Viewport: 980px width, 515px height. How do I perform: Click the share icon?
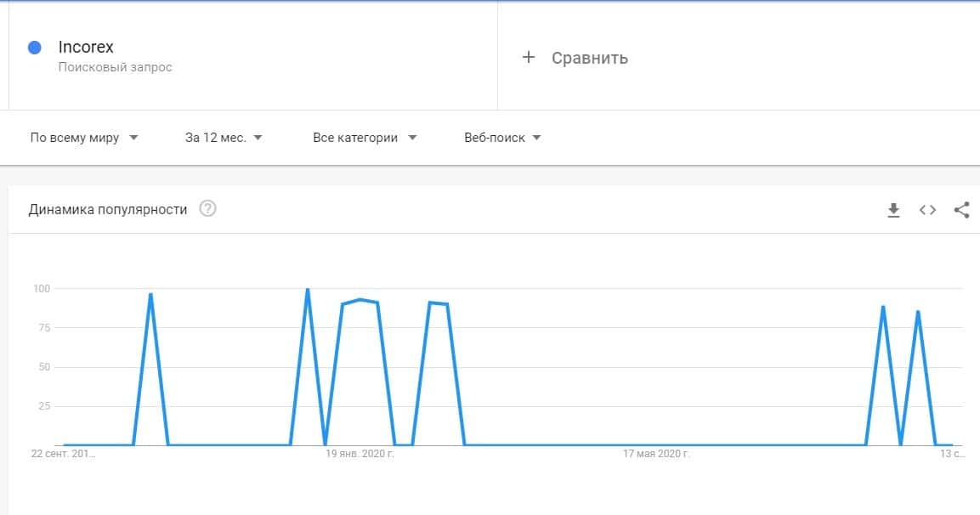point(961,210)
